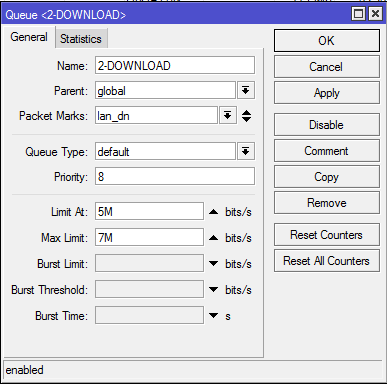Viewport: 387px width, 384px height.
Task: Remove the 2-DOWNLOAD queue
Action: tap(327, 203)
